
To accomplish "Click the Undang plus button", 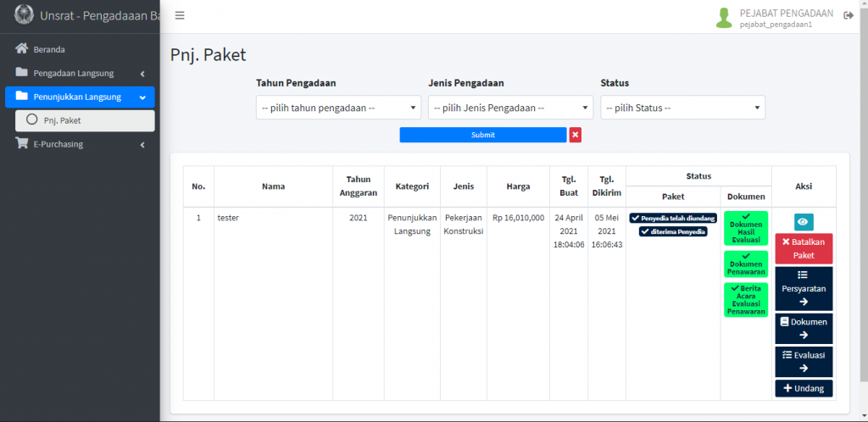I will point(804,388).
